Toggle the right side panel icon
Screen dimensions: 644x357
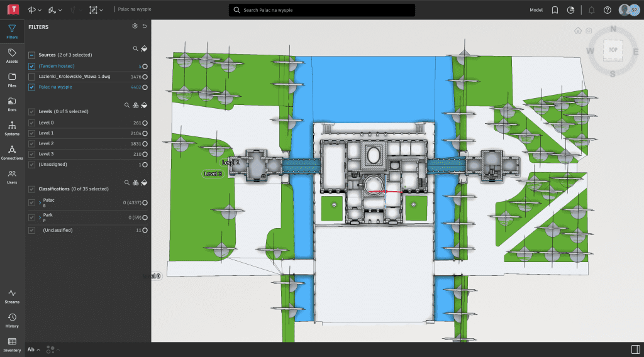(635, 349)
